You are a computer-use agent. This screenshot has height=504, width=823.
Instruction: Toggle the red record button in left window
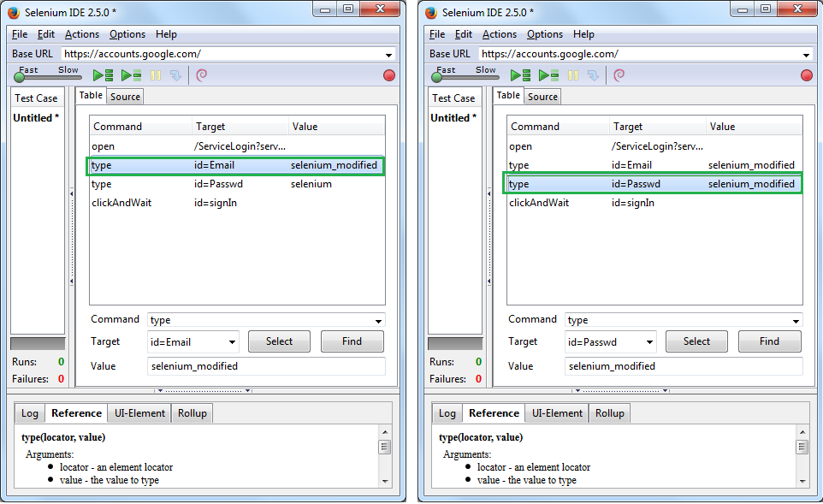389,75
